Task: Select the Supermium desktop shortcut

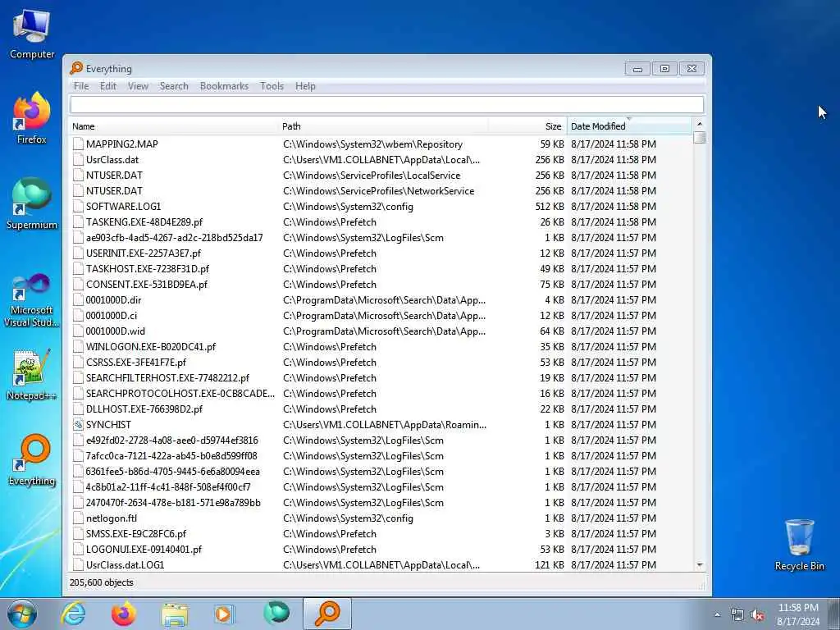Action: (x=32, y=203)
